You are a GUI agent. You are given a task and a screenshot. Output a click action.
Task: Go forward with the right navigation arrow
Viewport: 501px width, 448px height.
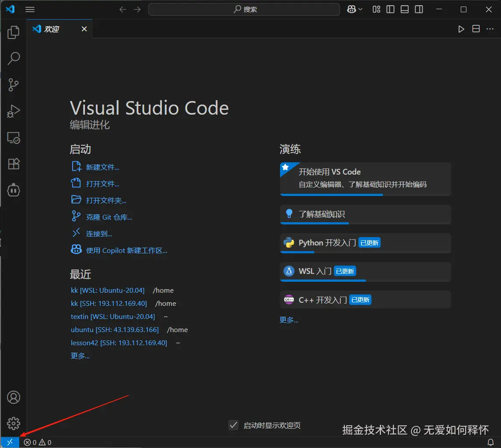point(137,9)
